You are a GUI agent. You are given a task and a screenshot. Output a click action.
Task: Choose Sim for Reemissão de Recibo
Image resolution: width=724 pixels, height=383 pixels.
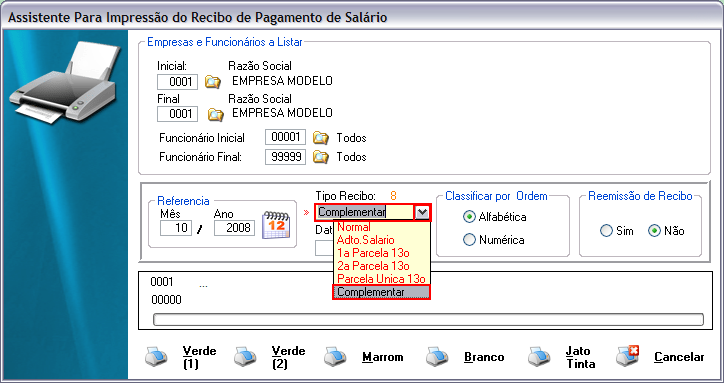(x=606, y=231)
